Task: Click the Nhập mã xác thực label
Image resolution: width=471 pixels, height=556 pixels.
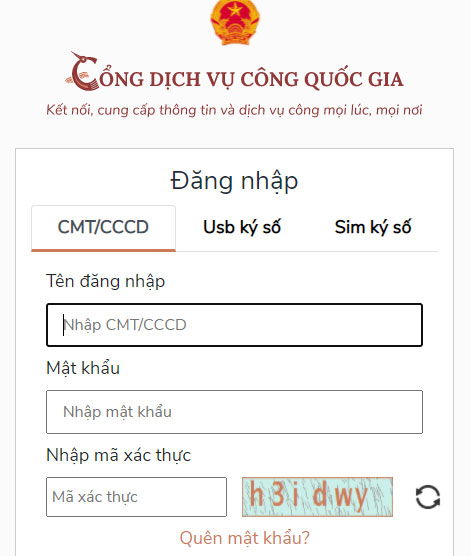Action: [118, 455]
